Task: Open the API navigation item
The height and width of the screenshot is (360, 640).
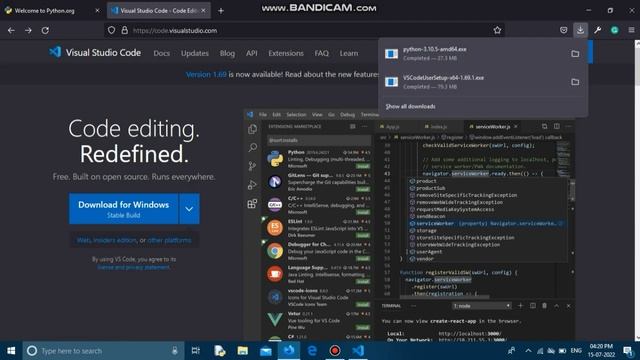Action: click(251, 53)
